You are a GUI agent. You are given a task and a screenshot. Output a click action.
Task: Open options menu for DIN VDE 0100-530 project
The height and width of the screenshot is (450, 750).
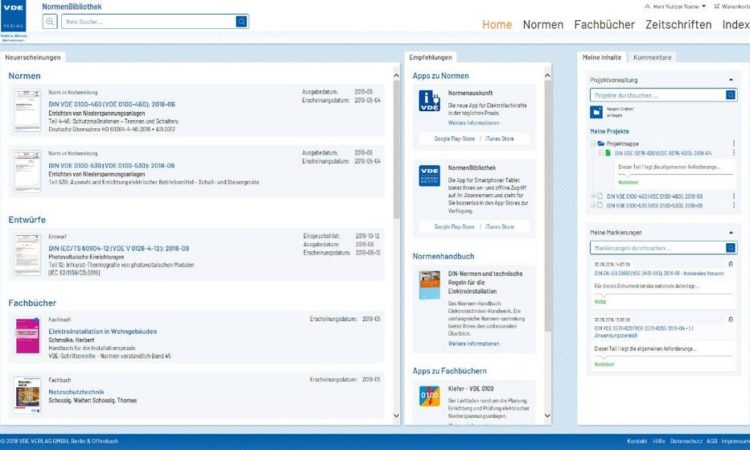(x=733, y=206)
